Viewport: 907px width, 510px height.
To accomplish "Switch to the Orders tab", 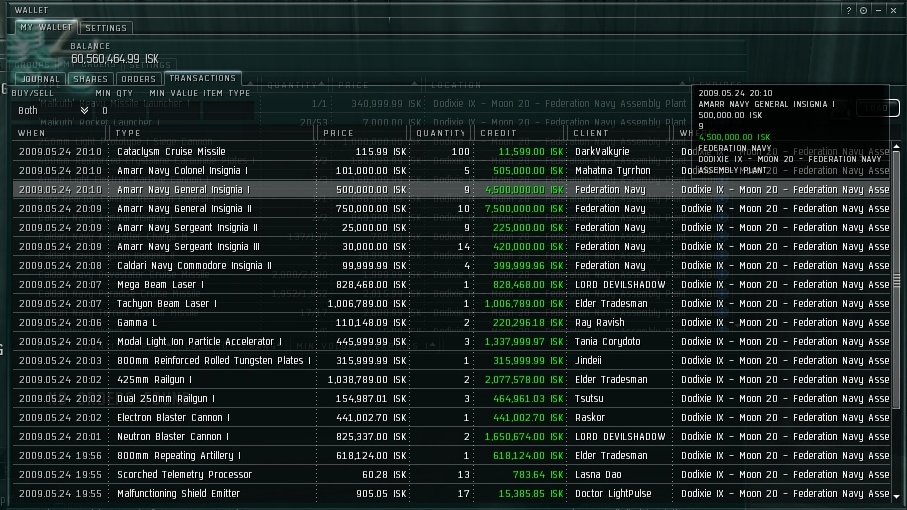I will 138,79.
